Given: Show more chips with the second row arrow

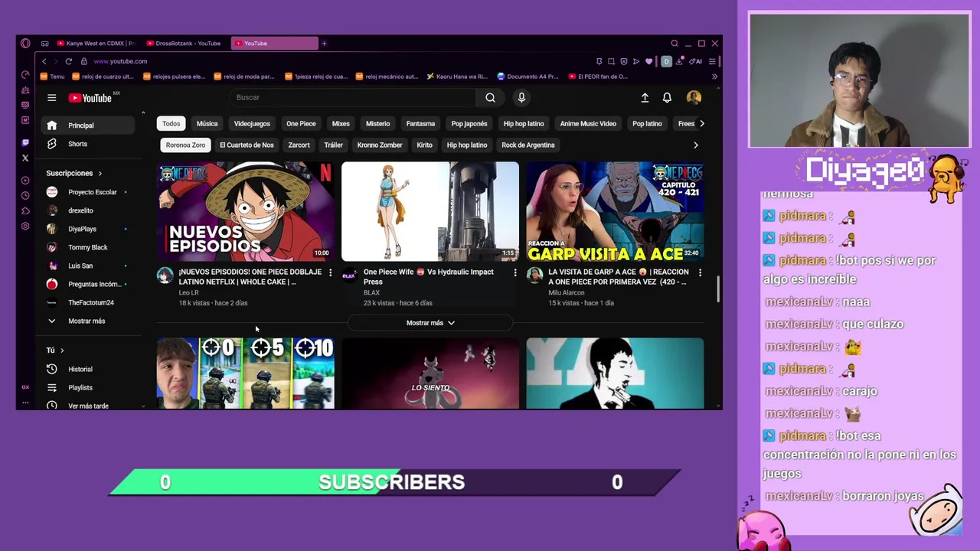Looking at the screenshot, I should pyautogui.click(x=695, y=145).
